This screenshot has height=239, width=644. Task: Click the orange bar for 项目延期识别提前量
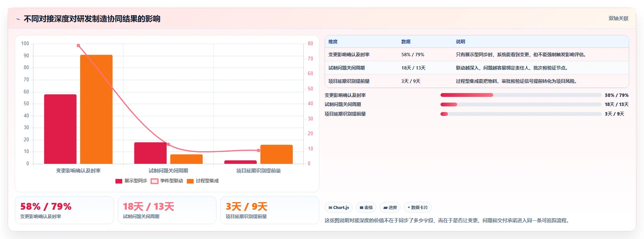point(276,154)
